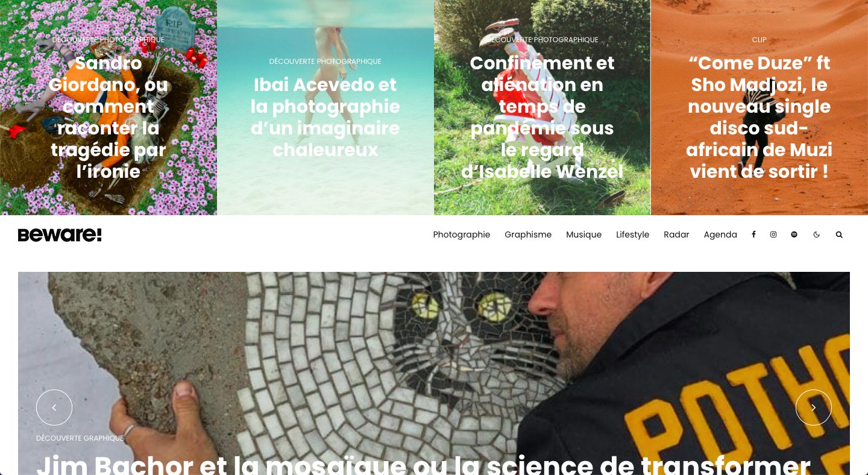Go to next slide arrow
Image resolution: width=868 pixels, height=475 pixels.
coord(814,407)
